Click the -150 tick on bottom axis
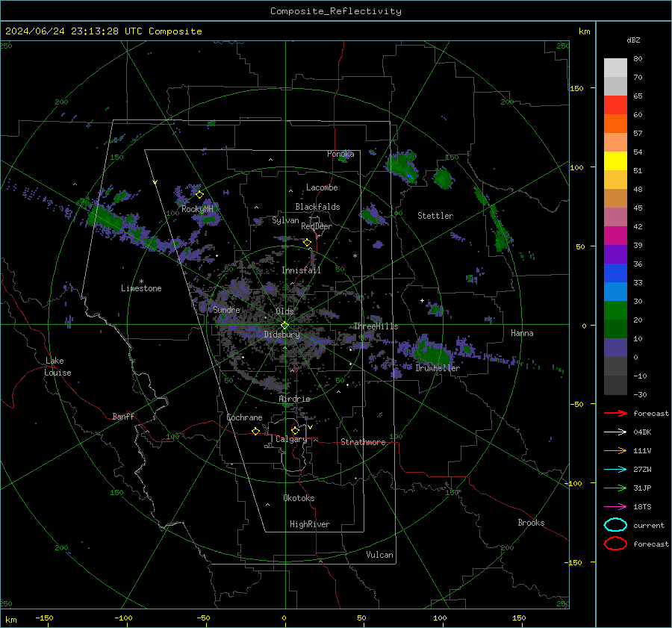672x628 pixels. (x=44, y=618)
